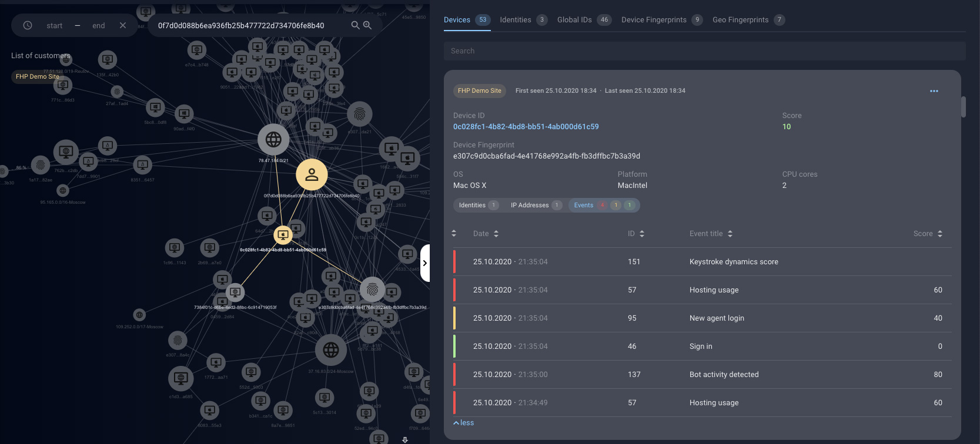
Task: Click the Search field in Devices panel
Action: [x=704, y=51]
